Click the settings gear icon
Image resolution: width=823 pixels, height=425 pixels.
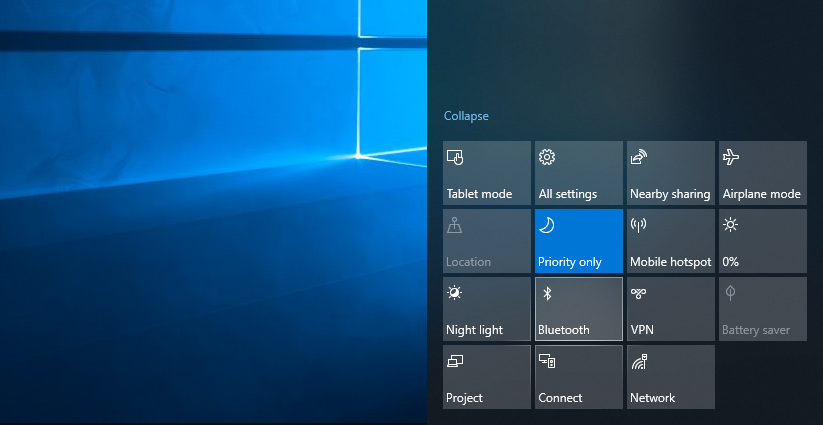pos(547,157)
